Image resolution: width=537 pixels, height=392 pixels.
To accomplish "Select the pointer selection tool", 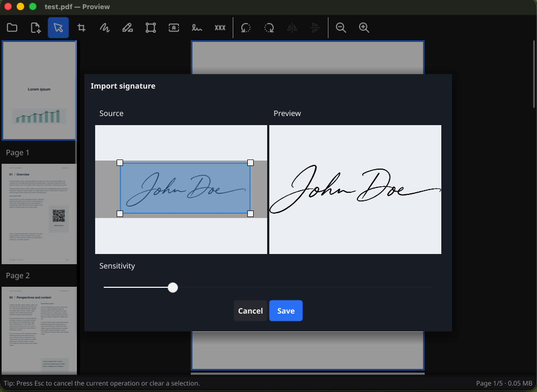I will [58, 28].
